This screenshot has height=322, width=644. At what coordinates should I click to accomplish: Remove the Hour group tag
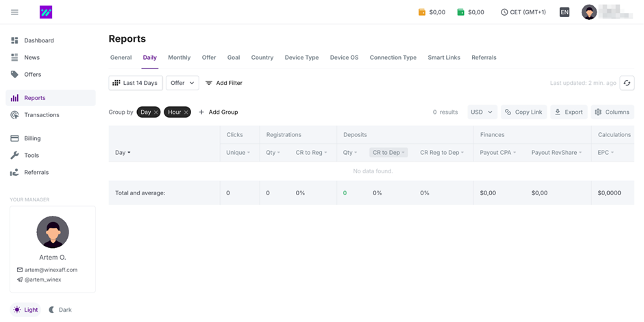click(x=186, y=112)
